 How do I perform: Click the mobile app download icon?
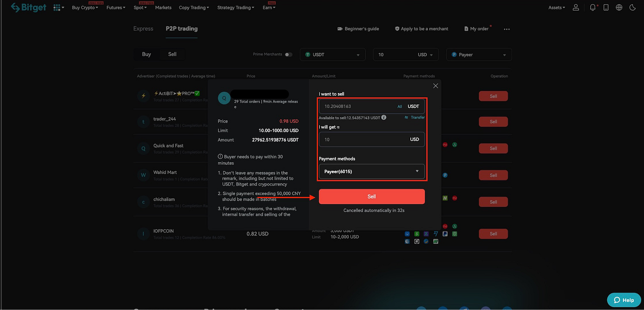tap(605, 7)
